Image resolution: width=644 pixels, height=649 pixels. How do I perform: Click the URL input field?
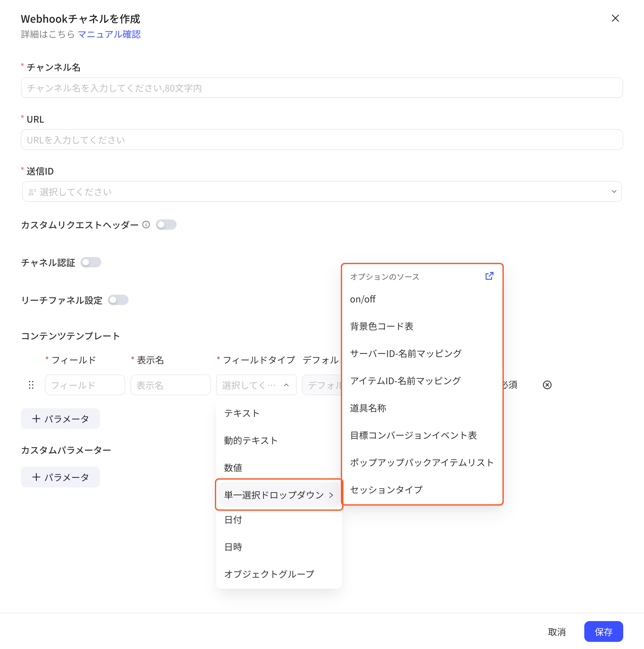click(321, 140)
